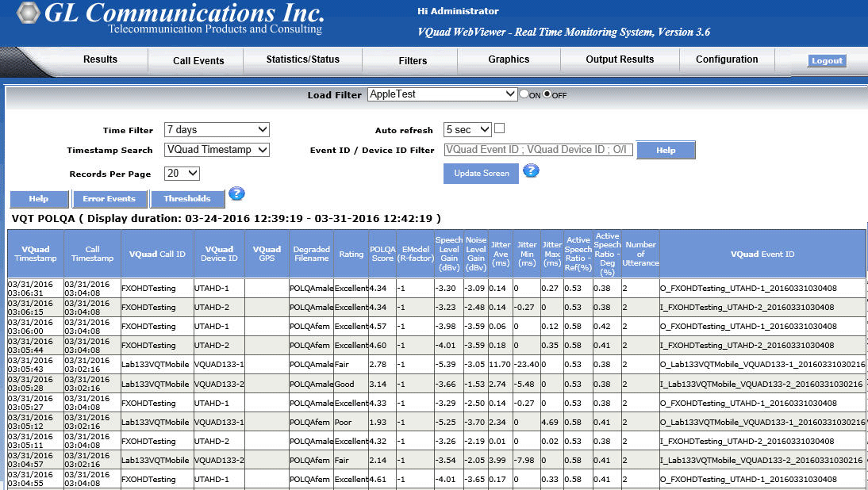Enable the Auto refresh checkbox
Image resolution: width=868 pixels, height=490 pixels.
(x=499, y=128)
